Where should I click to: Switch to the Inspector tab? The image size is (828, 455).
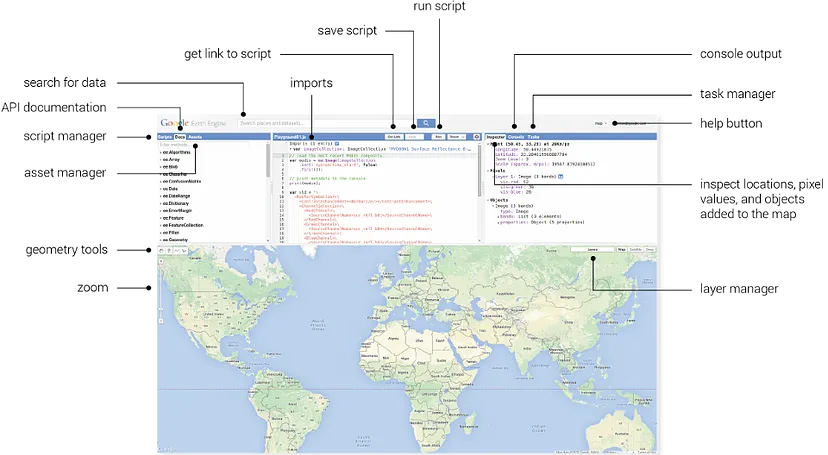[496, 137]
